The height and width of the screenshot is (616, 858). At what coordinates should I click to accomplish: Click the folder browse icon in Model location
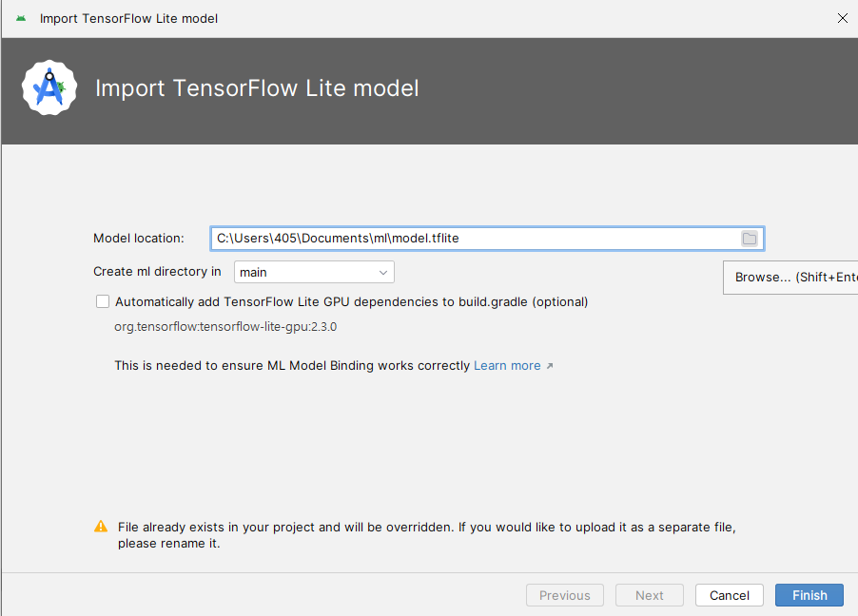(750, 239)
